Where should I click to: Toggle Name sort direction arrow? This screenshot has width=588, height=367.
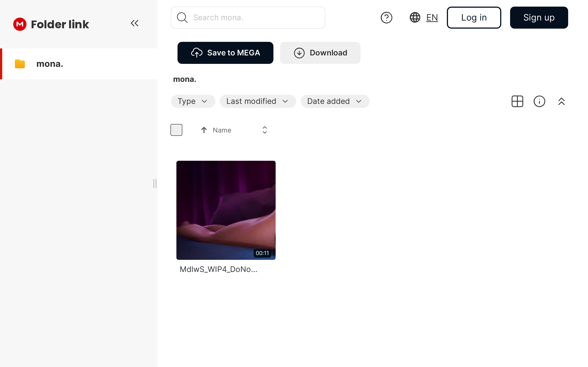click(x=204, y=130)
